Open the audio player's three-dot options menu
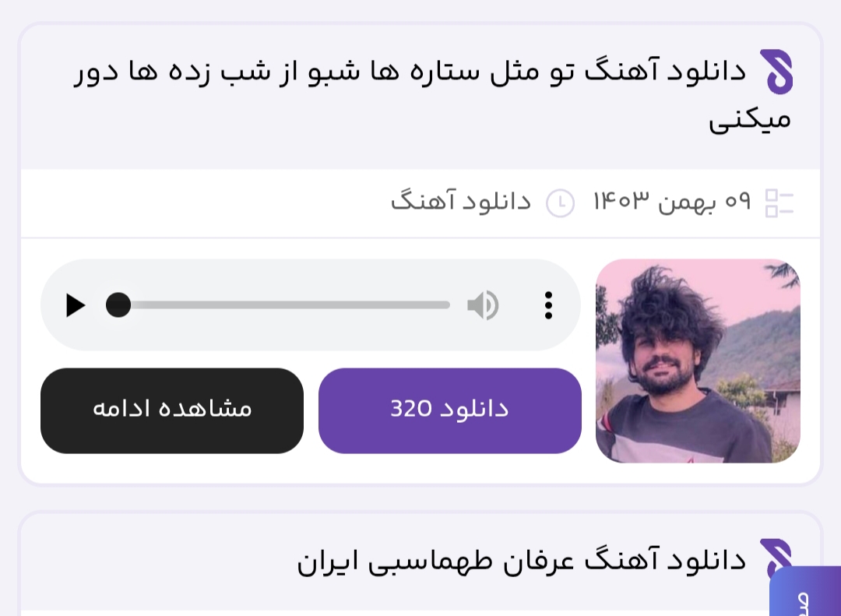The width and height of the screenshot is (841, 616). 548,305
